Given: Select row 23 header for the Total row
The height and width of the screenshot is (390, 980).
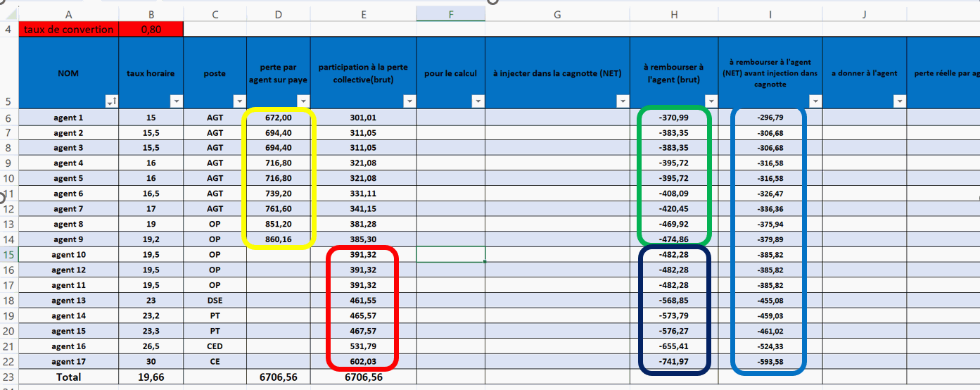Looking at the screenshot, I should click(x=8, y=377).
